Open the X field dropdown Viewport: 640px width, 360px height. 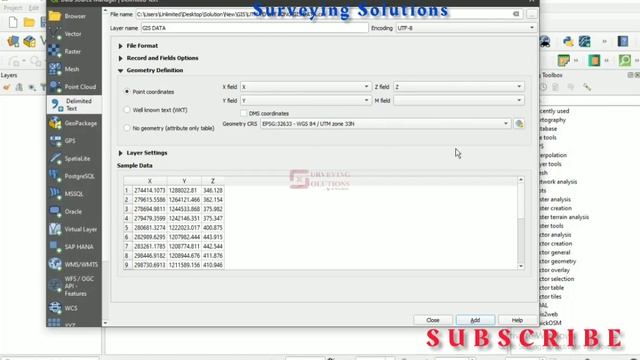pyautogui.click(x=305, y=87)
